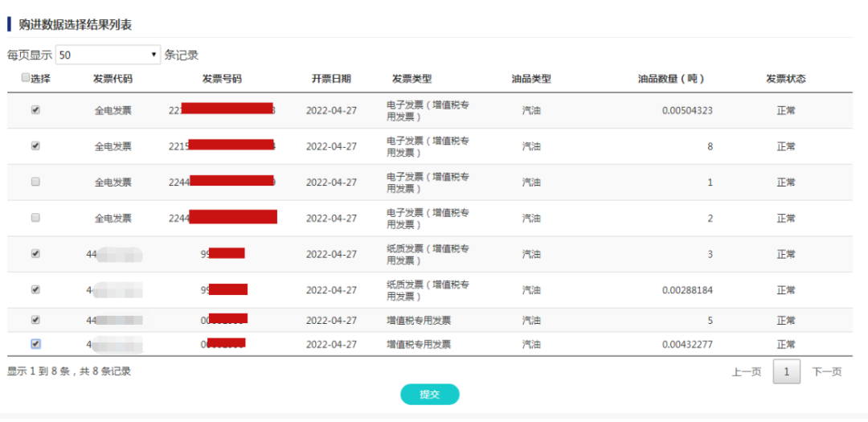Go to next page via 下一页

click(x=826, y=371)
